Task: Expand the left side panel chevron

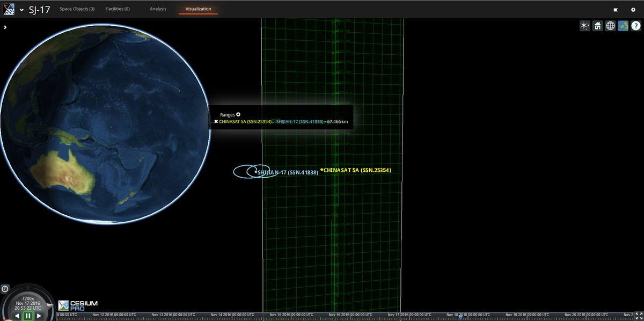Action: coord(5,27)
